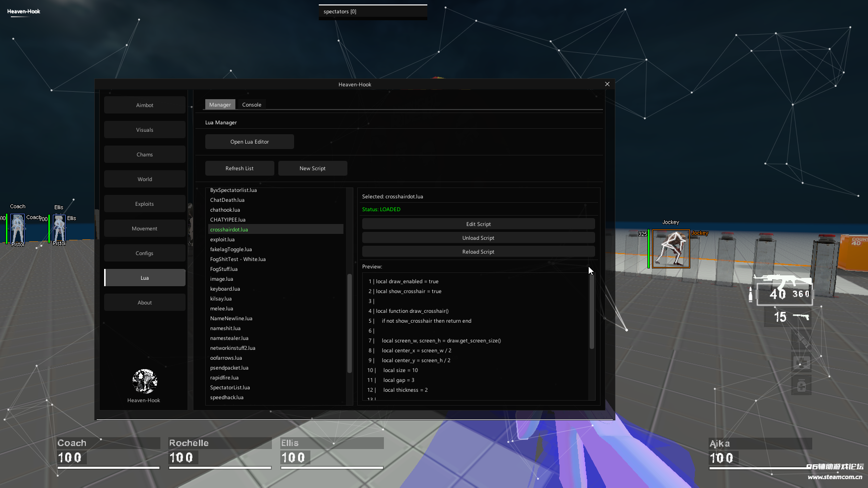Viewport: 868px width, 488px height.
Task: Open the Configs section
Action: (x=145, y=253)
